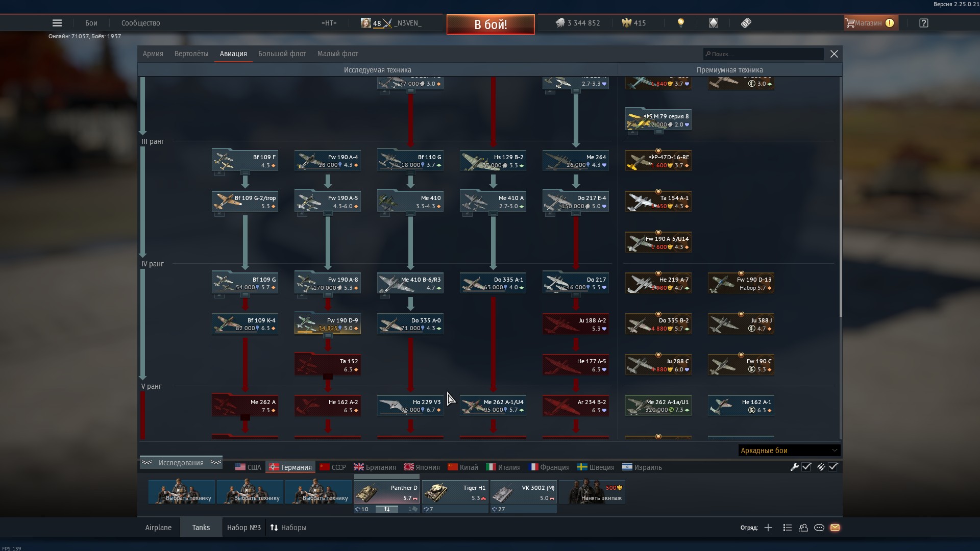Toggle the first auto-repair checkbox
The height and width of the screenshot is (551, 980).
click(806, 467)
